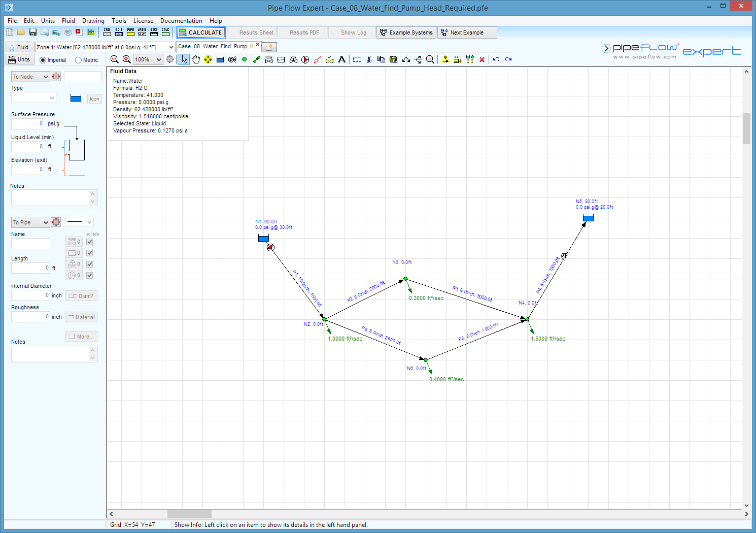
Task: Click the blue tank at node N5
Action: [588, 218]
